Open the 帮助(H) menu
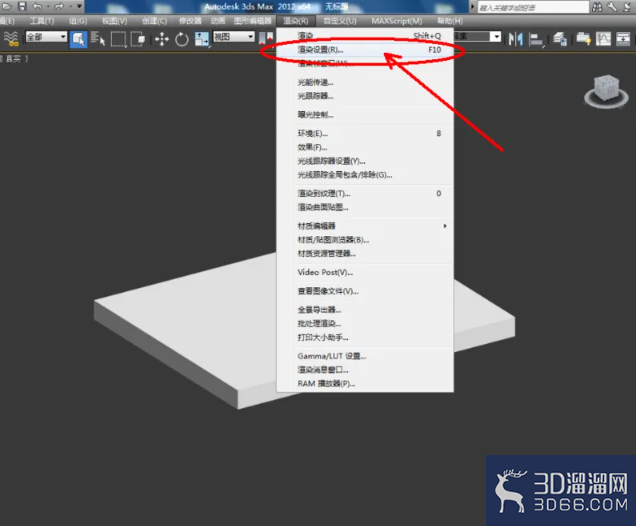This screenshot has height=526, width=636. click(450, 21)
